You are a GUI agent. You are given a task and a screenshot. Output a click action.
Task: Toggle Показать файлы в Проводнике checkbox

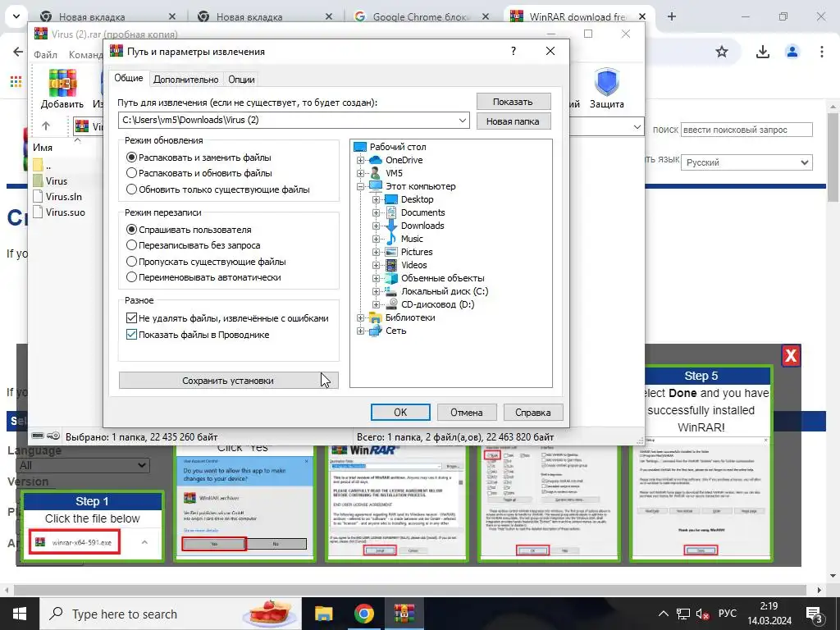pos(199,335)
